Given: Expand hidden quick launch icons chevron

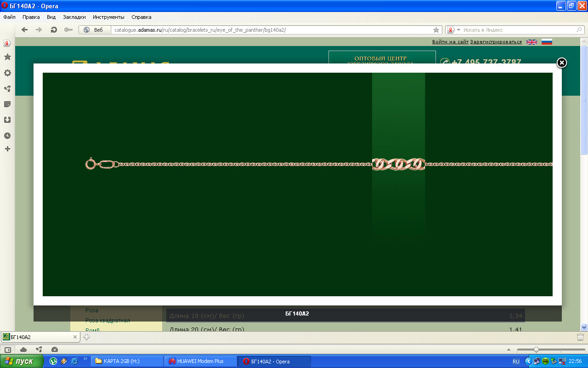Looking at the screenshot, I should 85,359.
